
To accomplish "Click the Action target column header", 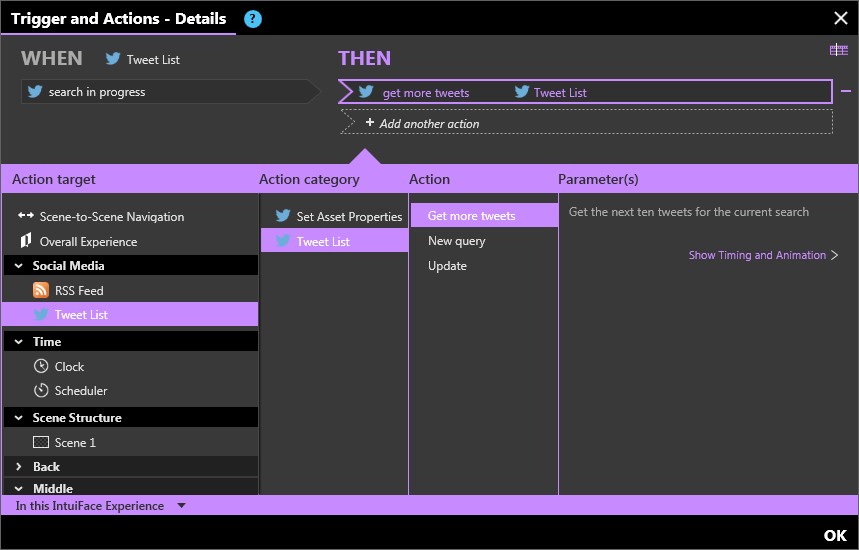I will (54, 179).
